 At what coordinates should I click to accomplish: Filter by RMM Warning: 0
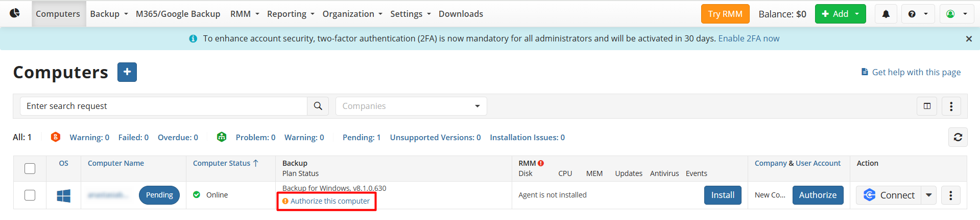point(304,137)
